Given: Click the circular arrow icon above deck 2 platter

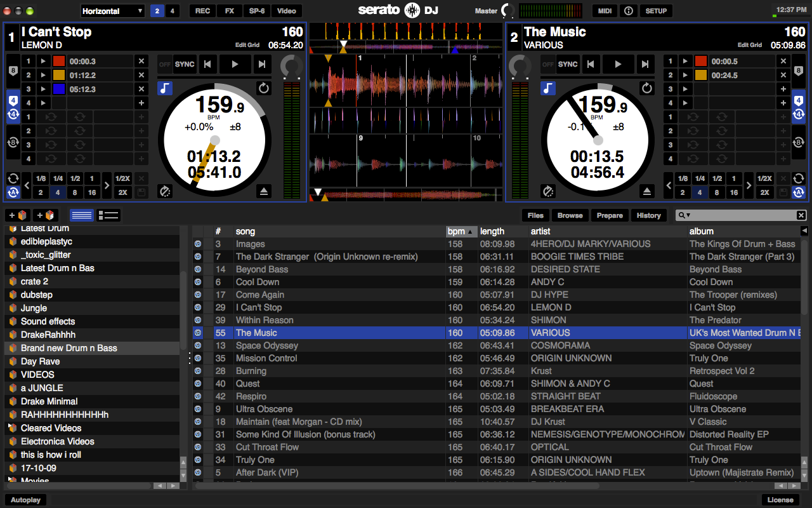Looking at the screenshot, I should pyautogui.click(x=647, y=88).
